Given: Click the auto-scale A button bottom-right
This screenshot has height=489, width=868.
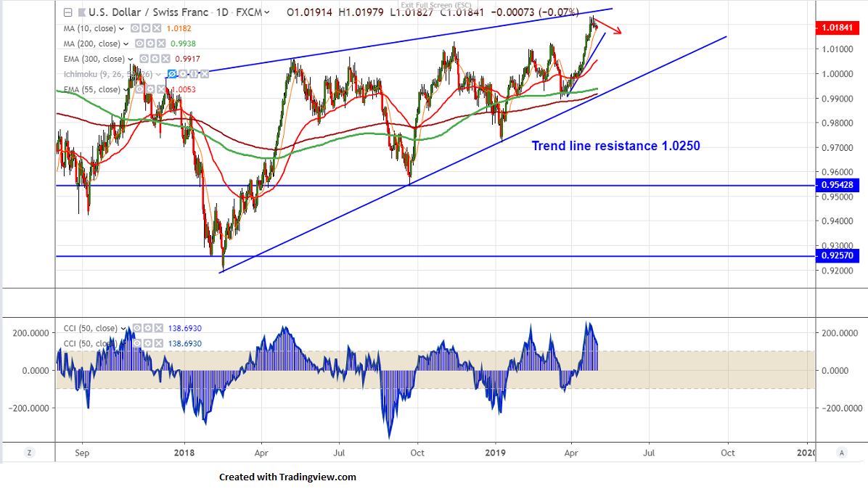Looking at the screenshot, I should [x=841, y=452].
